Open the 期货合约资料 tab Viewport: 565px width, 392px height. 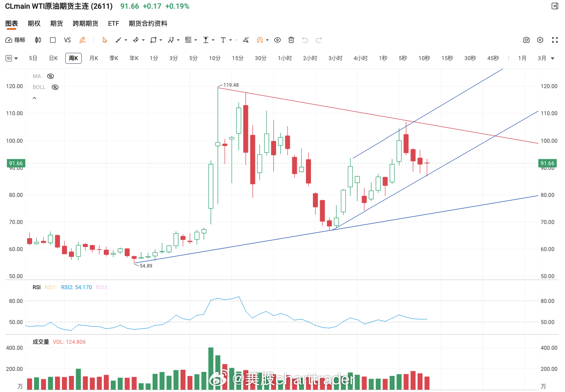(x=148, y=23)
